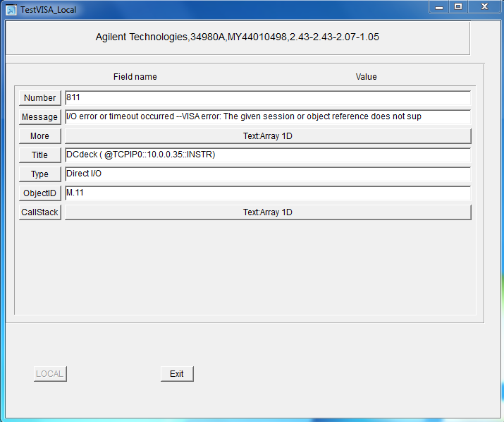The height and width of the screenshot is (422, 504).
Task: Click the CallStack field name button
Action: click(39, 212)
